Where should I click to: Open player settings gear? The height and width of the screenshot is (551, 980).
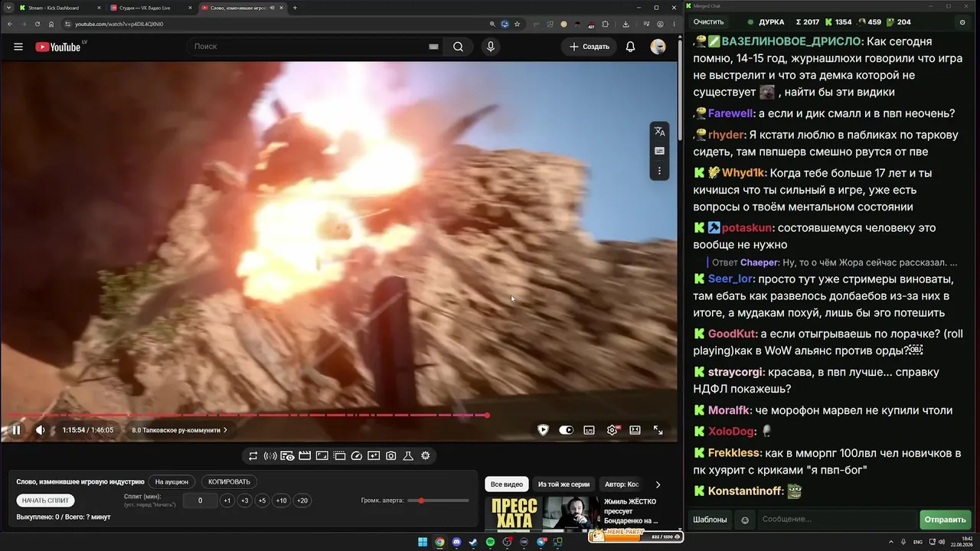coord(612,430)
